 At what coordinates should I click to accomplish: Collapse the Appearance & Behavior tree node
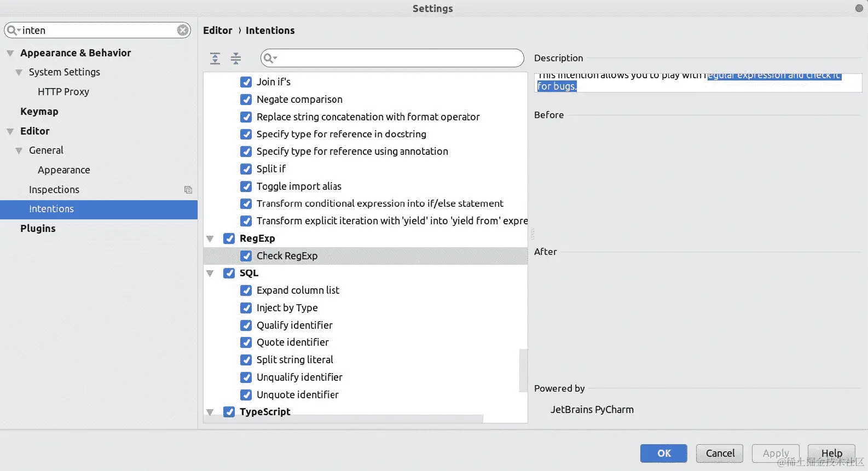[10, 53]
